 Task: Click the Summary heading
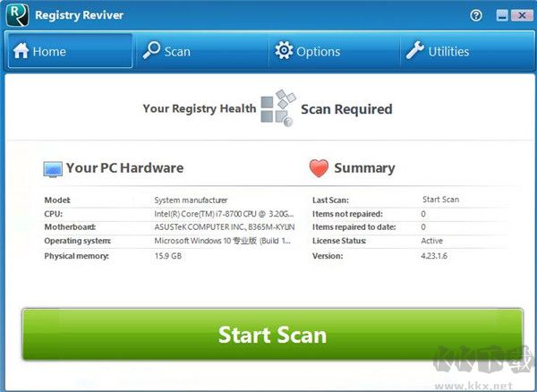(x=364, y=168)
